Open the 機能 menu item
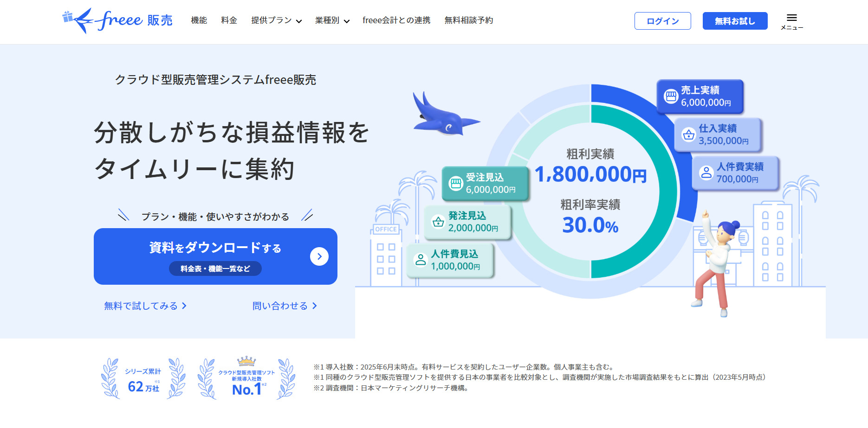The height and width of the screenshot is (428, 868). click(199, 20)
